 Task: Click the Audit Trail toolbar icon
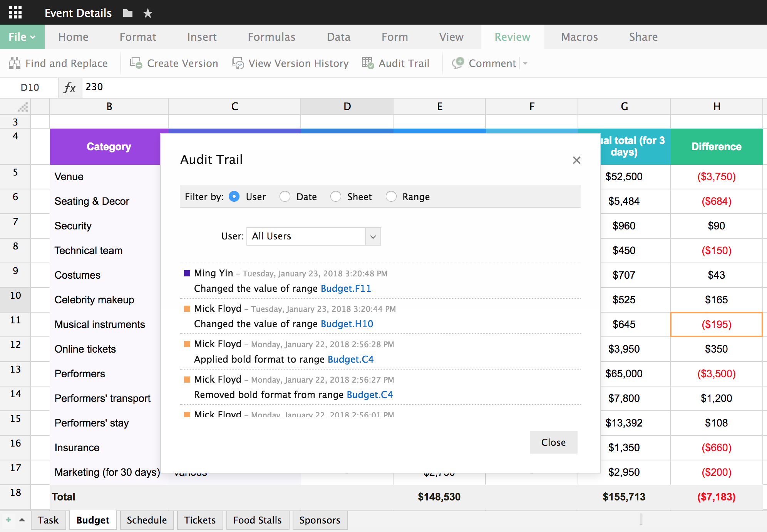click(368, 63)
